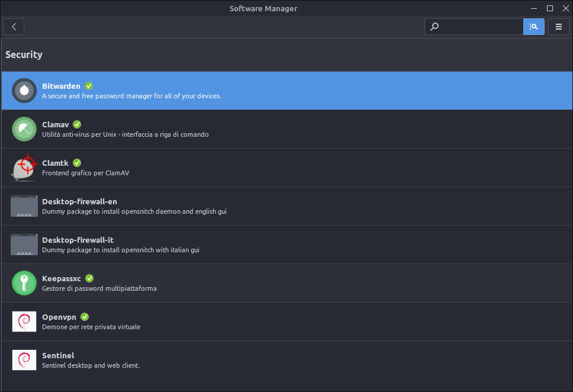Click the green installed badge next to Keepassxc
The image size is (573, 392).
point(89,278)
